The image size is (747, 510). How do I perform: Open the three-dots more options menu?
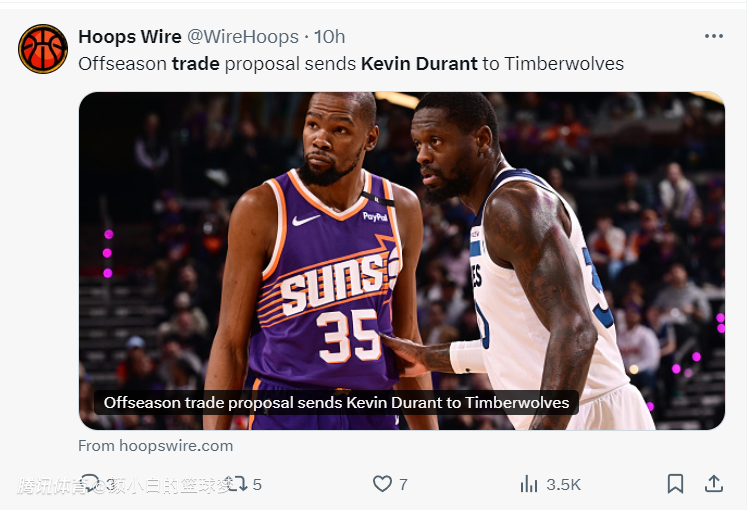tap(713, 37)
